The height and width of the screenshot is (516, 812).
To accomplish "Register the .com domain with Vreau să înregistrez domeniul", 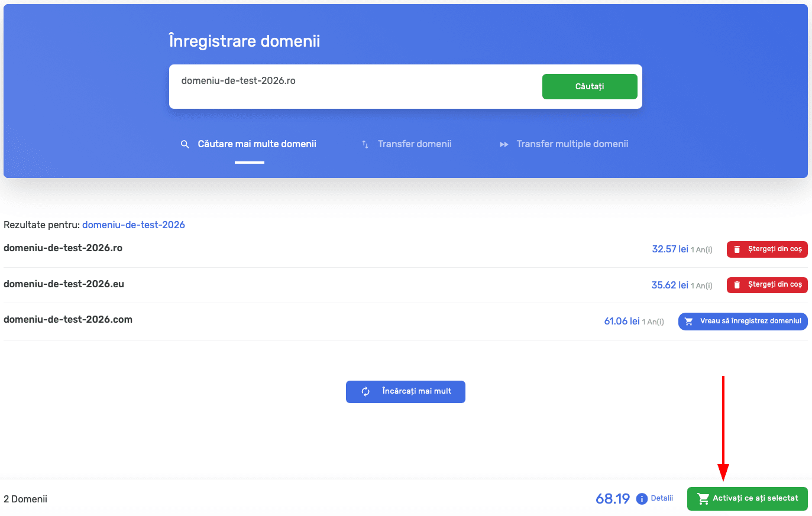I will coord(750,322).
